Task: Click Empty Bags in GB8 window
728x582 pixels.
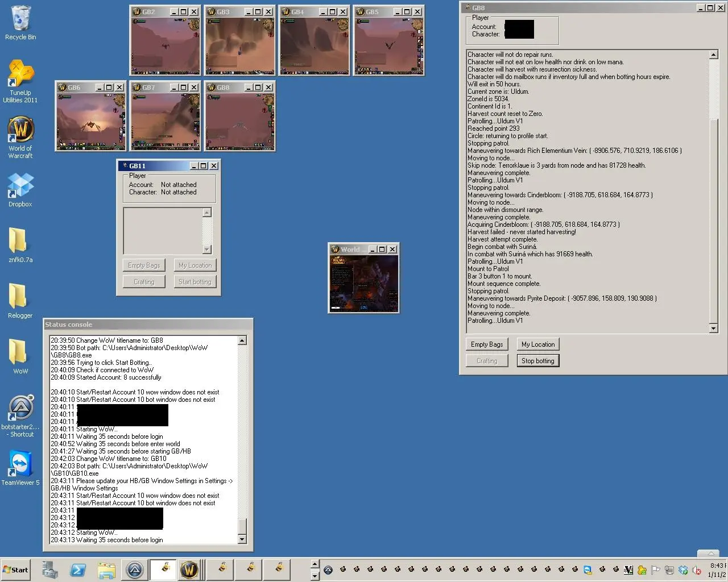Action: point(487,344)
